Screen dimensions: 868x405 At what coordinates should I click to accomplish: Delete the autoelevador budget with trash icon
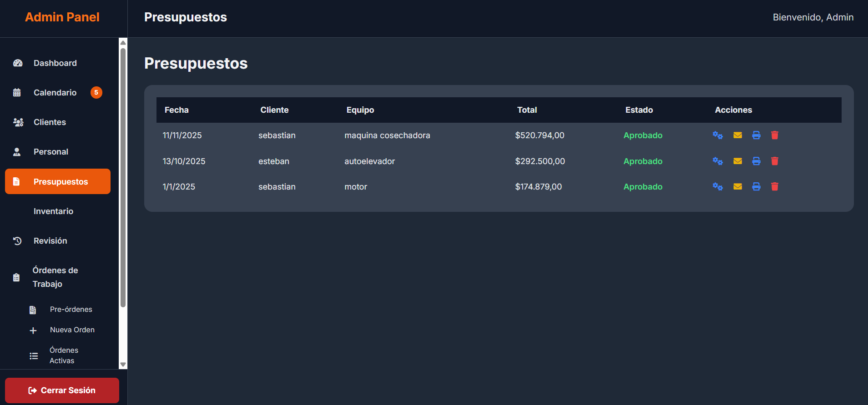tap(774, 161)
